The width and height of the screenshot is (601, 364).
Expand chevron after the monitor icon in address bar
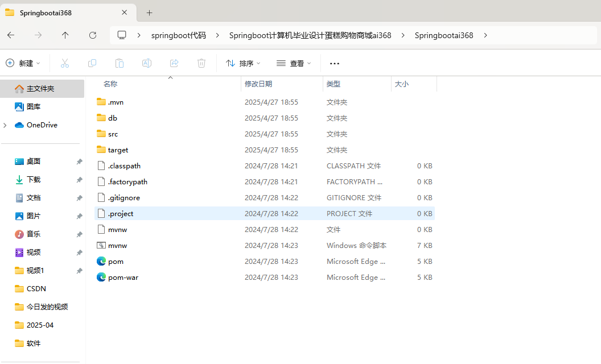click(139, 35)
